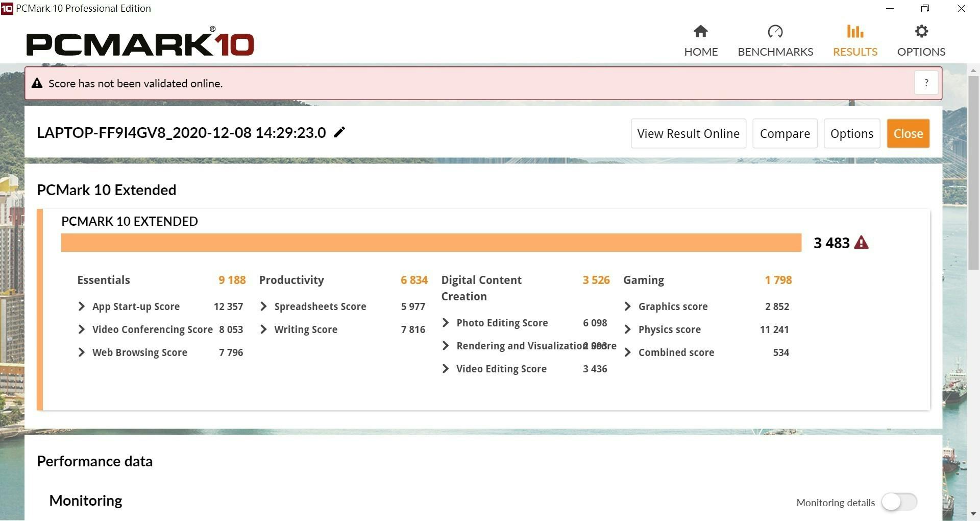Open Options gear icon
Image resolution: width=980 pixels, height=521 pixels.
[x=921, y=32]
